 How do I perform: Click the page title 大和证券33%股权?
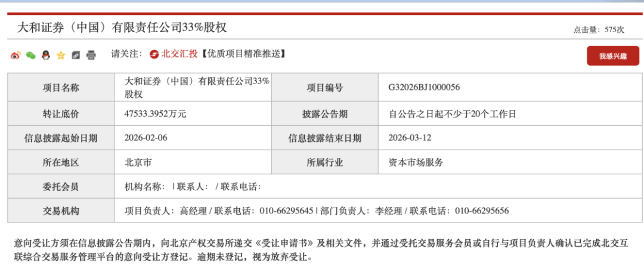[121, 27]
